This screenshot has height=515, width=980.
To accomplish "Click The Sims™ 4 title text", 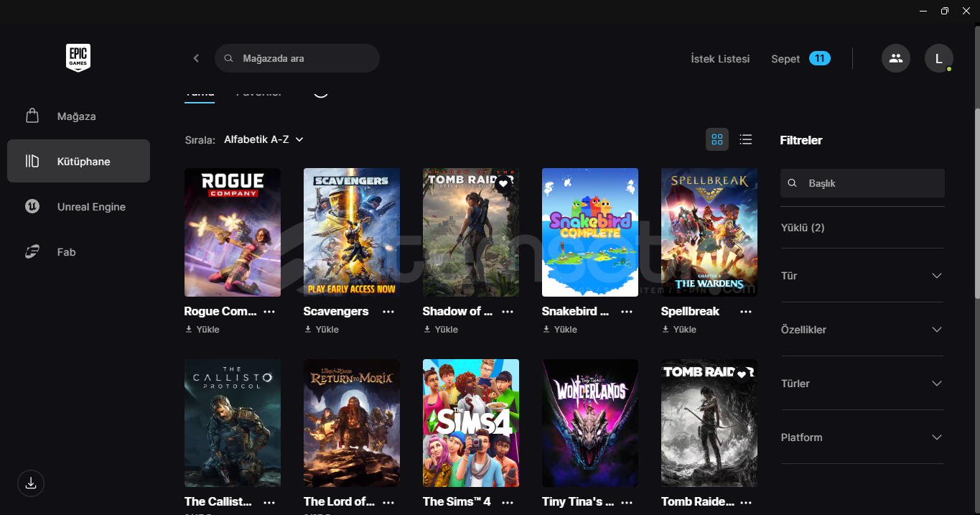I will click(457, 501).
